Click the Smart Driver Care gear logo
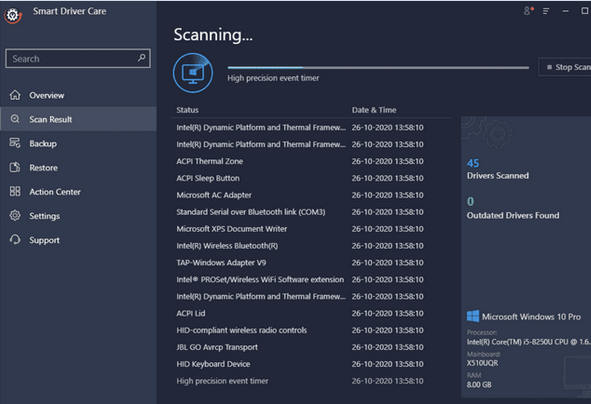The height and width of the screenshot is (404, 591). click(13, 15)
